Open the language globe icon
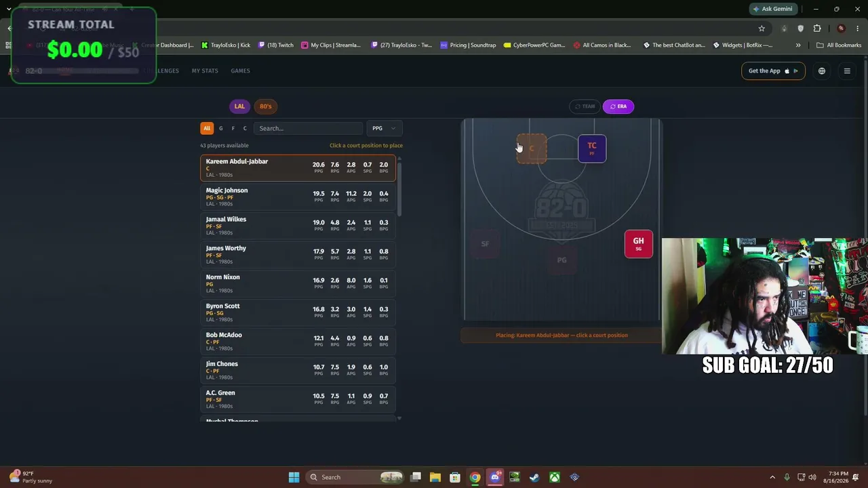 [x=822, y=71]
